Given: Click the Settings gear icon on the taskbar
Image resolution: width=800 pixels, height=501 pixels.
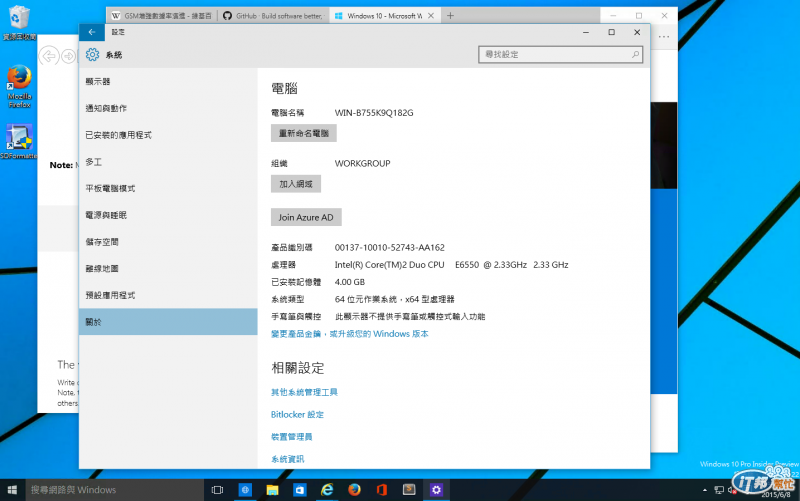Looking at the screenshot, I should [436, 490].
